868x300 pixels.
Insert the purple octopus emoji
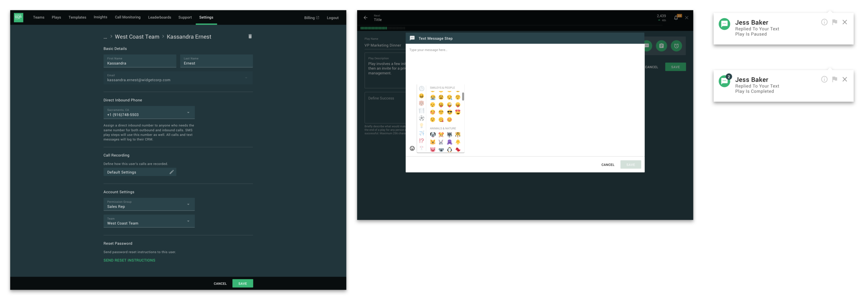pos(450,142)
